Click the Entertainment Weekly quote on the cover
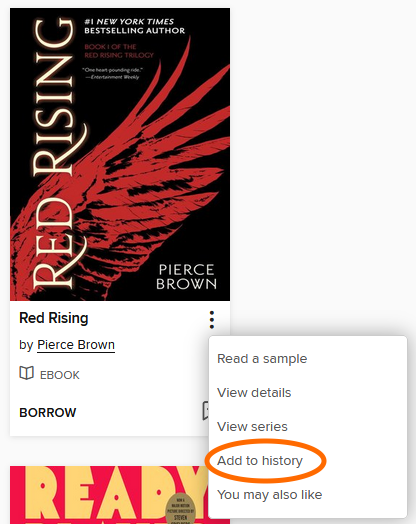The width and height of the screenshot is (416, 524). point(113,74)
